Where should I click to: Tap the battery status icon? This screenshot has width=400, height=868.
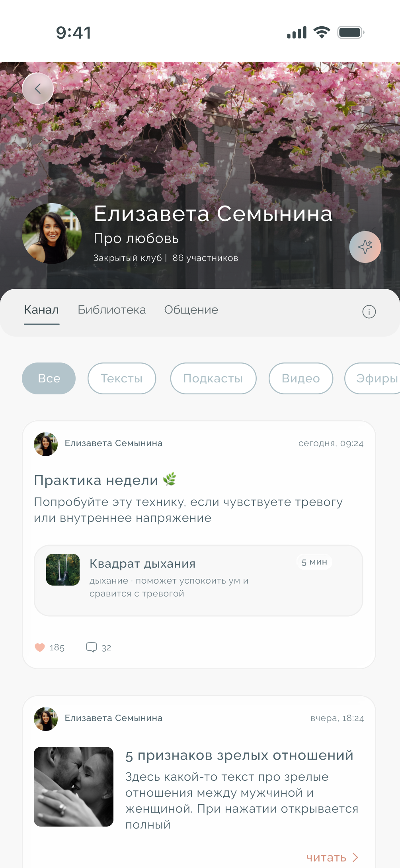[351, 33]
